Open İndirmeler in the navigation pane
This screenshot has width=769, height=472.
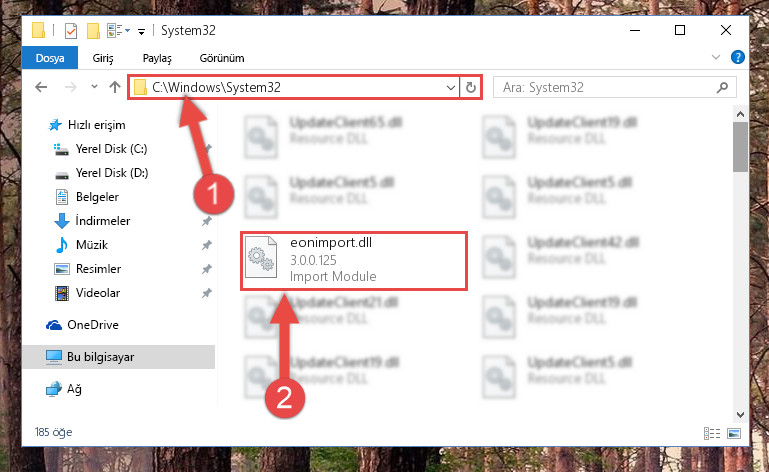coord(103,221)
